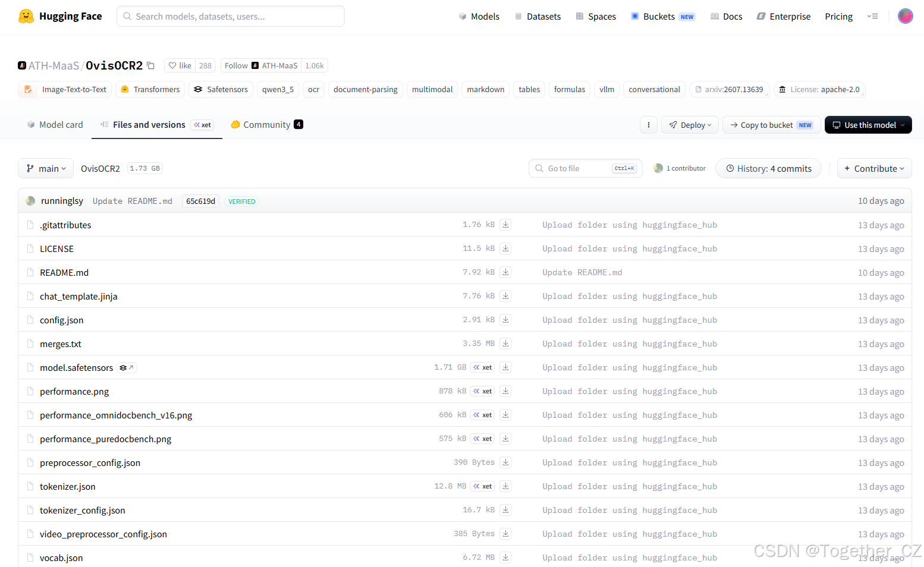Click the qwen3_5 tag
Screen dimensions: 924x567
[x=278, y=89]
